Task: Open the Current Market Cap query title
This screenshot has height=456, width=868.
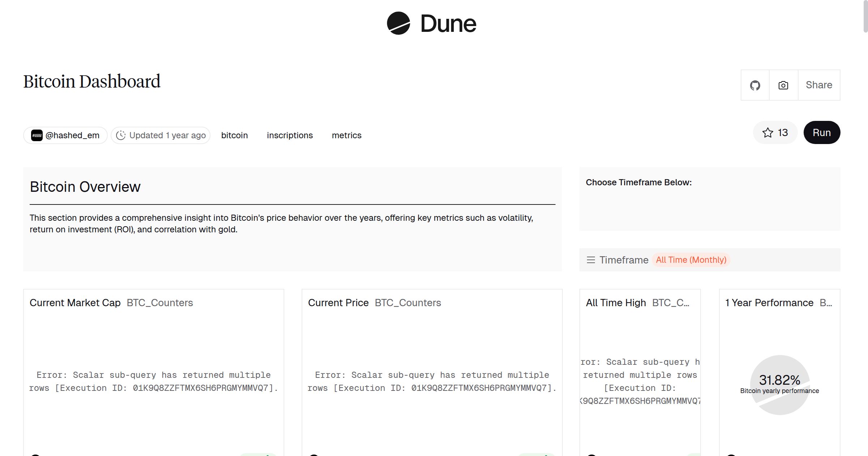Action: click(75, 303)
